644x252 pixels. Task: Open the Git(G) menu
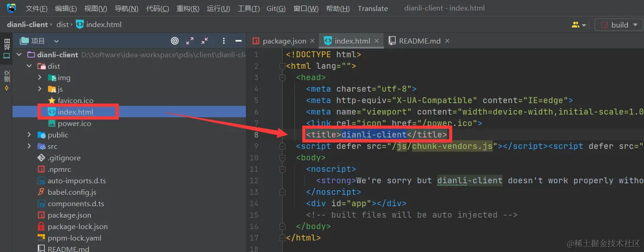276,8
